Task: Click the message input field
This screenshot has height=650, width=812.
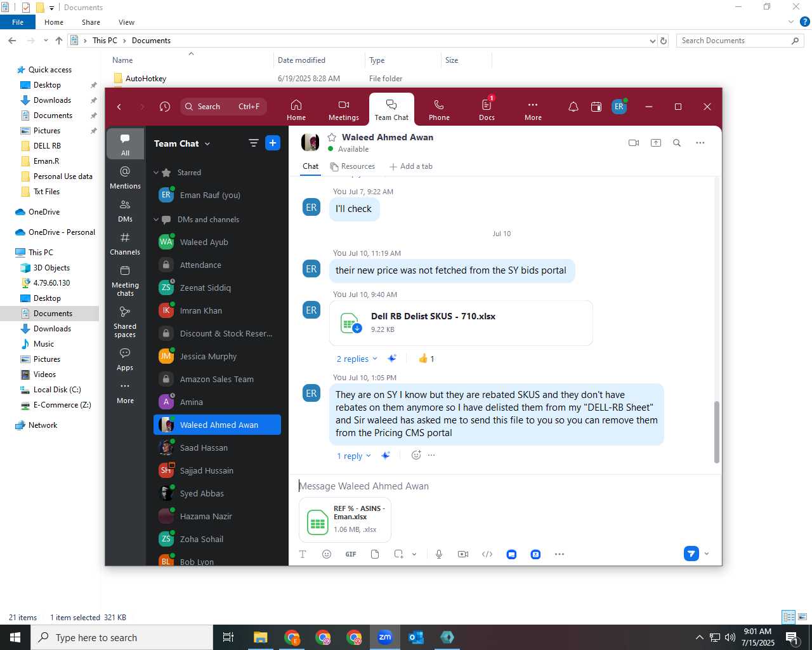Action: tap(506, 486)
